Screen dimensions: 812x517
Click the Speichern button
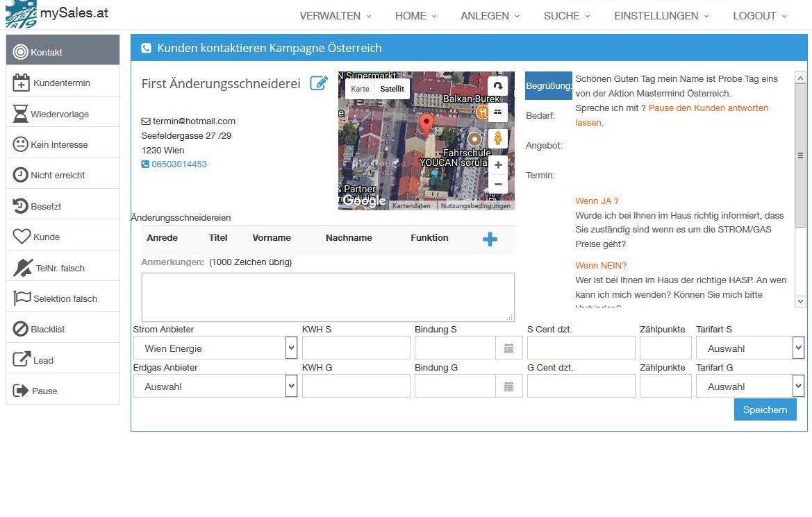[x=765, y=409]
